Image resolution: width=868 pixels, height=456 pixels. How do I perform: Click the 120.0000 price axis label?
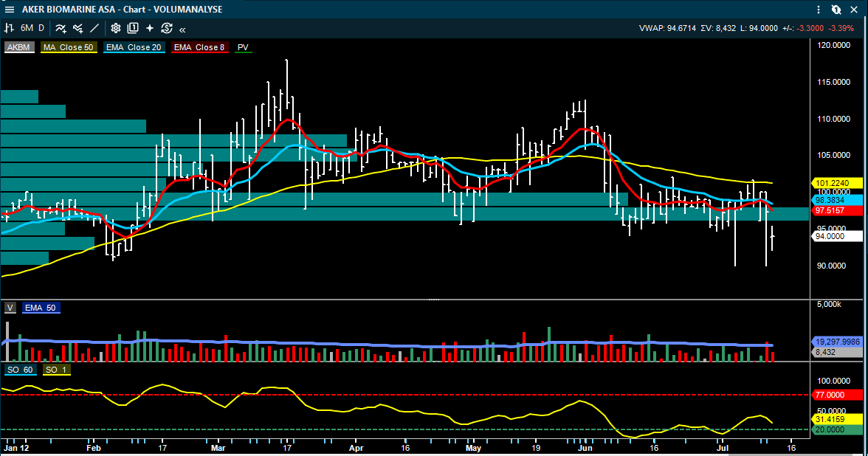coord(834,46)
